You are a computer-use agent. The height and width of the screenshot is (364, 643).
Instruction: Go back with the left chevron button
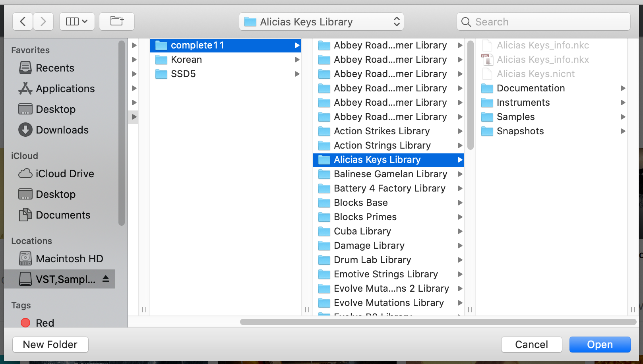[23, 21]
